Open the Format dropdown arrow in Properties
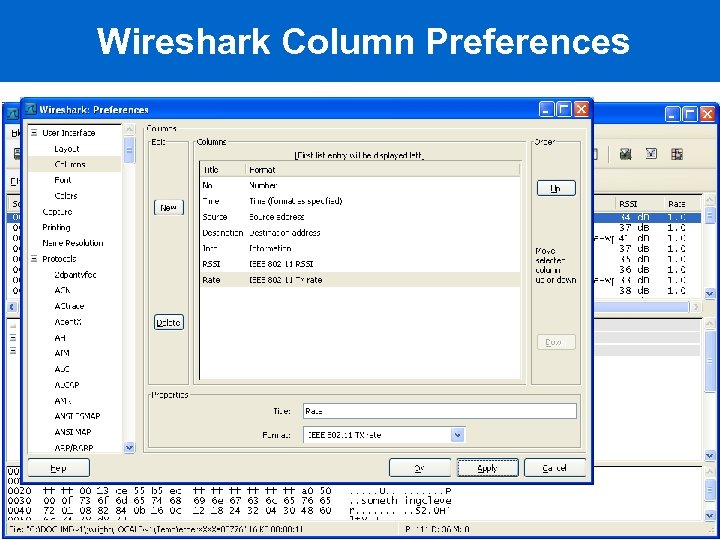Viewport: 720px width, 540px height. [457, 435]
